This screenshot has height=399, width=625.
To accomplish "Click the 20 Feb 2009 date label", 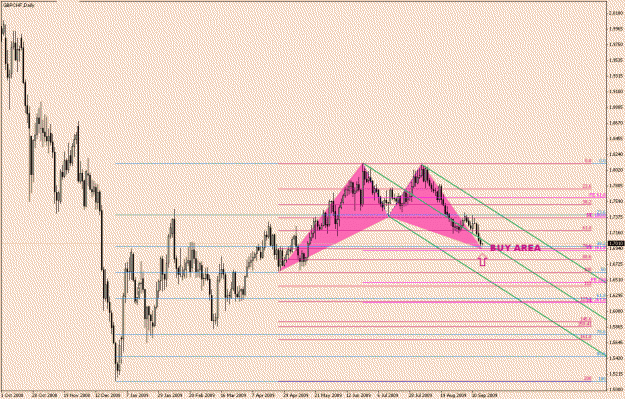I will pyautogui.click(x=202, y=396).
